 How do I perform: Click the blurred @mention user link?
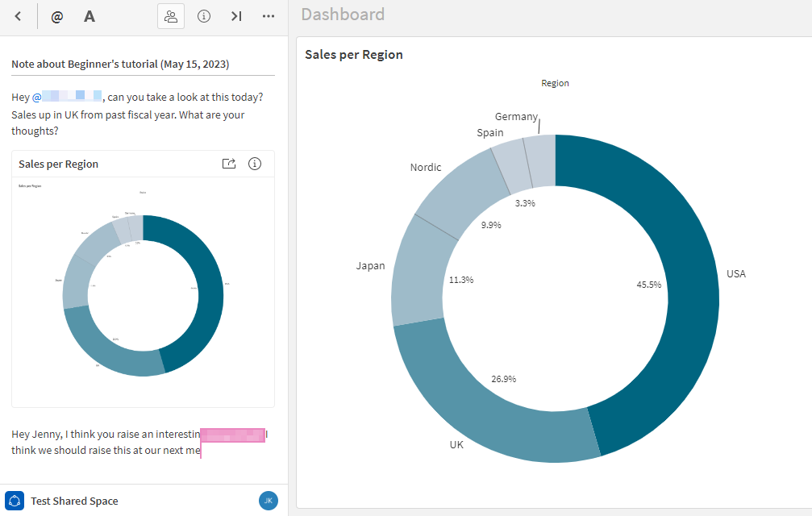click(x=67, y=97)
